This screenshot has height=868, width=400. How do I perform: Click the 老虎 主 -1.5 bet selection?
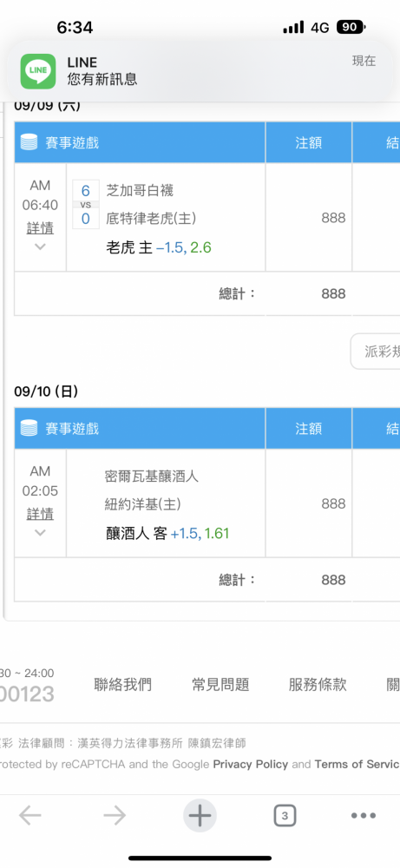pos(158,247)
